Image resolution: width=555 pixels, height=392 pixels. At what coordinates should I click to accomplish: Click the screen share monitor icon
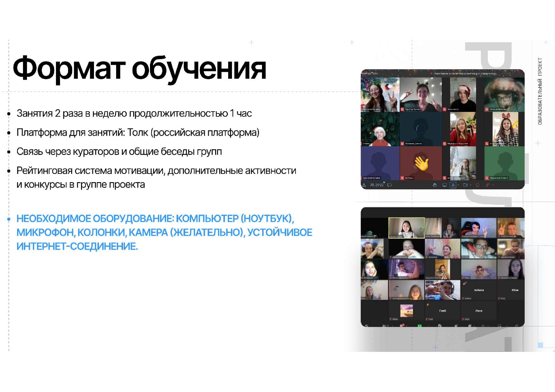pos(445,185)
